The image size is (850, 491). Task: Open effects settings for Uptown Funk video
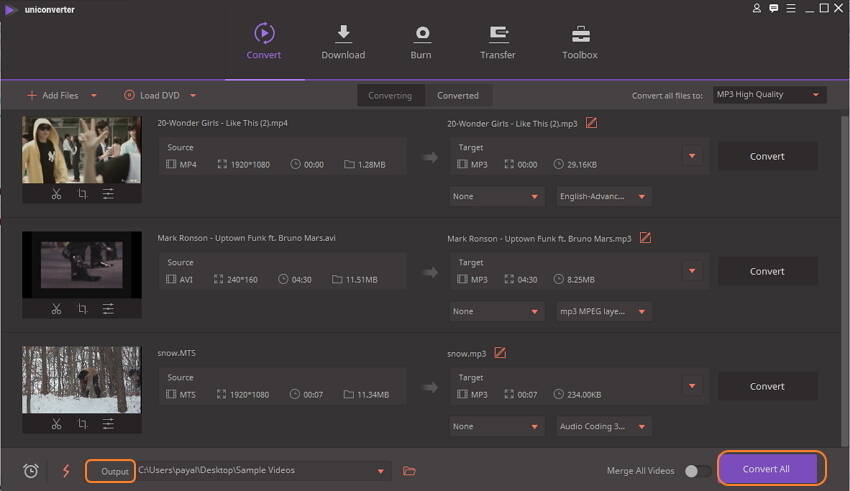(x=108, y=309)
